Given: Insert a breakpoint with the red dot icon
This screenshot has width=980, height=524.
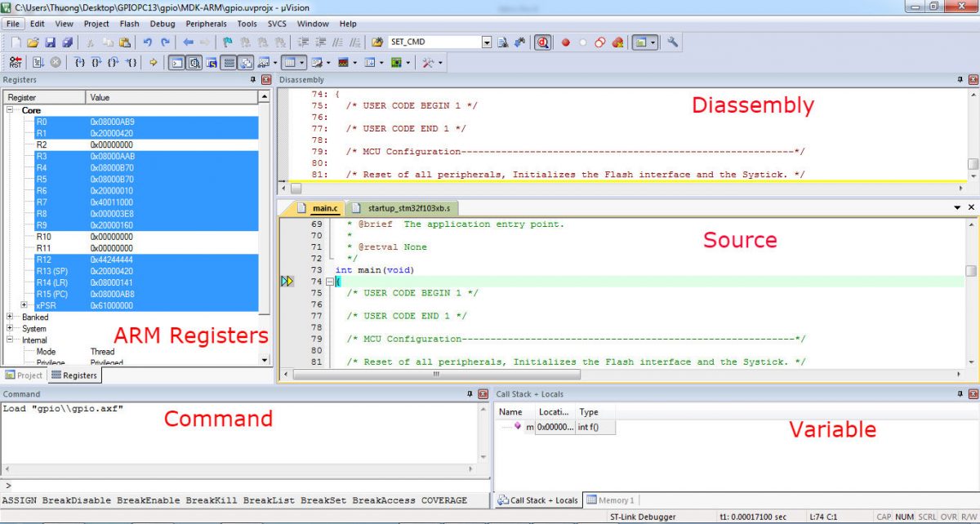Looking at the screenshot, I should [x=566, y=41].
